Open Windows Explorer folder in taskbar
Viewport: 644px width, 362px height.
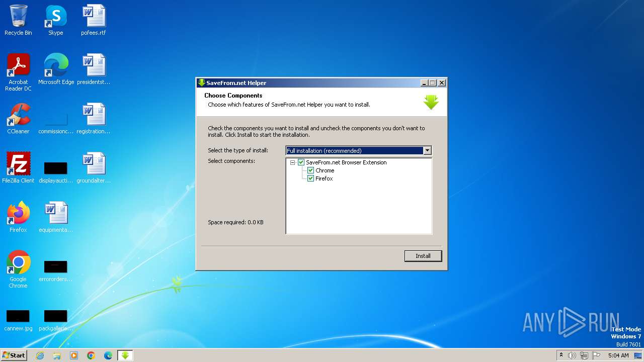(57, 355)
